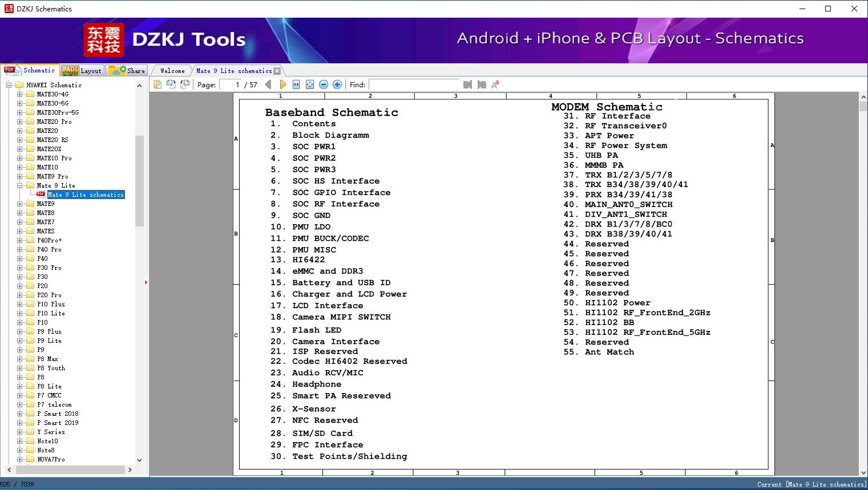
Task: Click the find next icon
Action: point(482,84)
